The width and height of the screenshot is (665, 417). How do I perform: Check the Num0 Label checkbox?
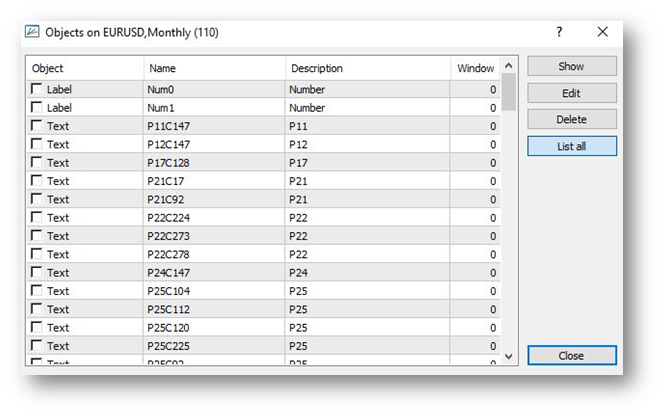36,89
